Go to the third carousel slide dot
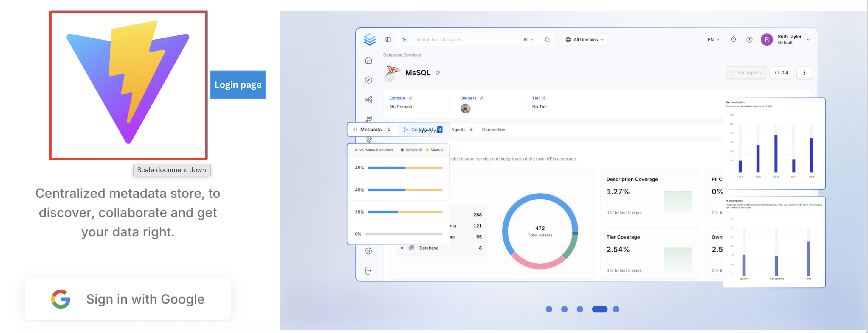Screen dimensions: 868x333 pos(580,309)
